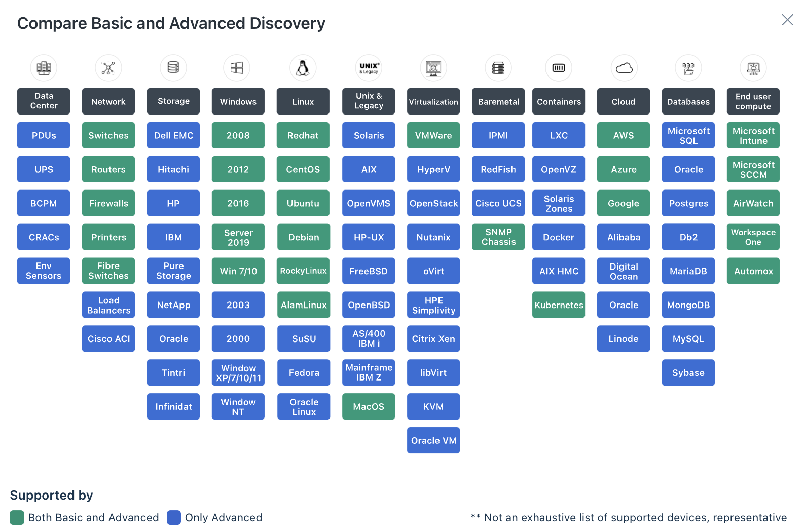
Task: Click the Storage database icon
Action: pyautogui.click(x=173, y=68)
